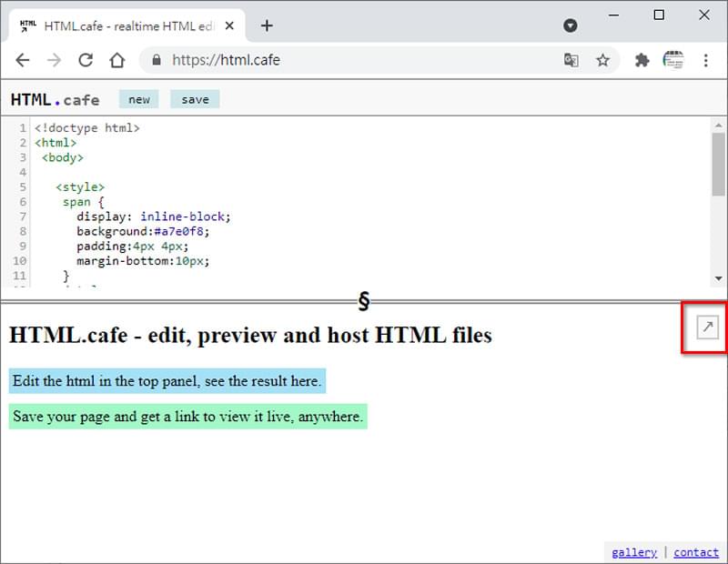728x564 pixels.
Task: Close the HTML.cafe tab
Action: (x=229, y=26)
